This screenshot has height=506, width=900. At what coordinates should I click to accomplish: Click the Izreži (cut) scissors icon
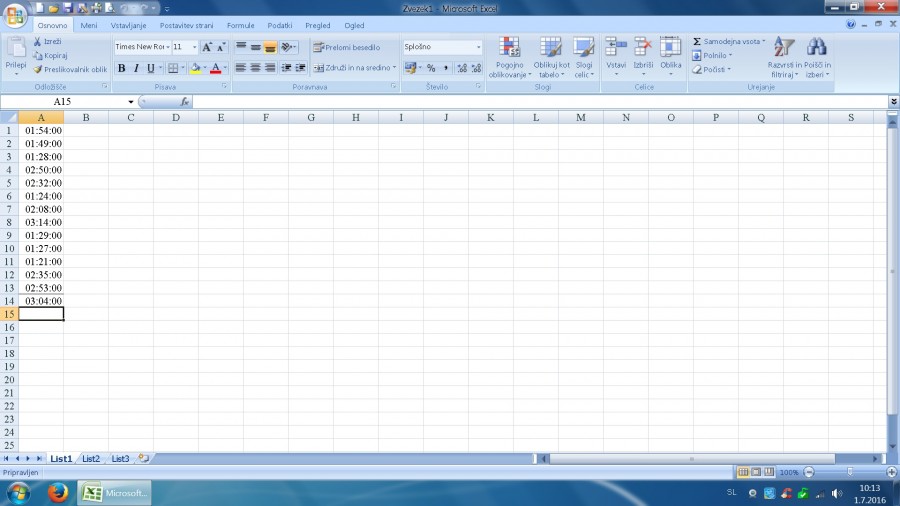[x=38, y=42]
